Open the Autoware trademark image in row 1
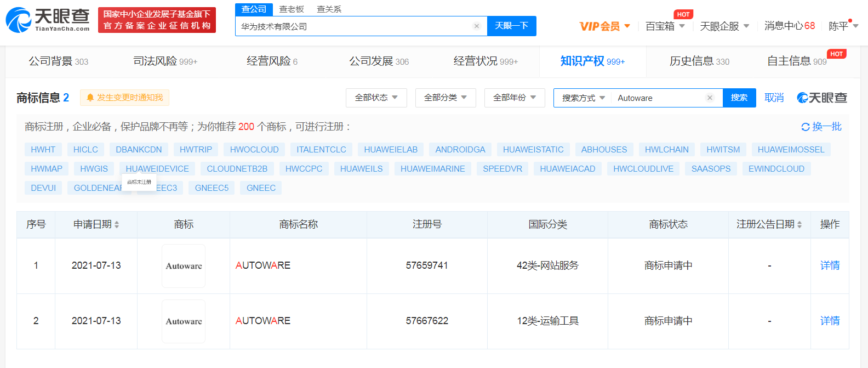The height and width of the screenshot is (368, 868). pyautogui.click(x=184, y=266)
